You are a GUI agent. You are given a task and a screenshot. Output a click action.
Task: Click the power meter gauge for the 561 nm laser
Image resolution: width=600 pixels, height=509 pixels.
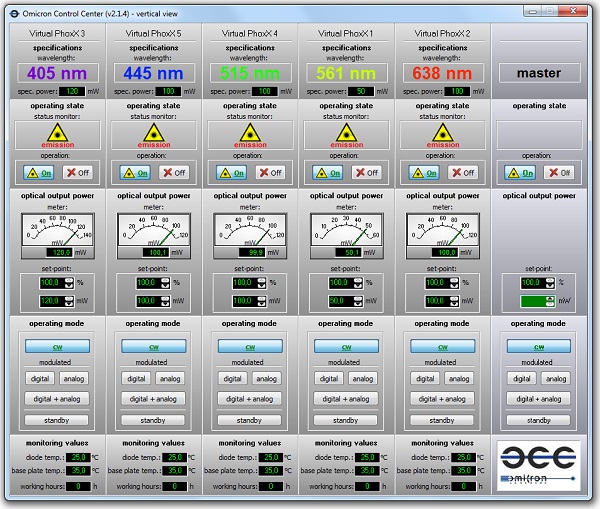345,231
